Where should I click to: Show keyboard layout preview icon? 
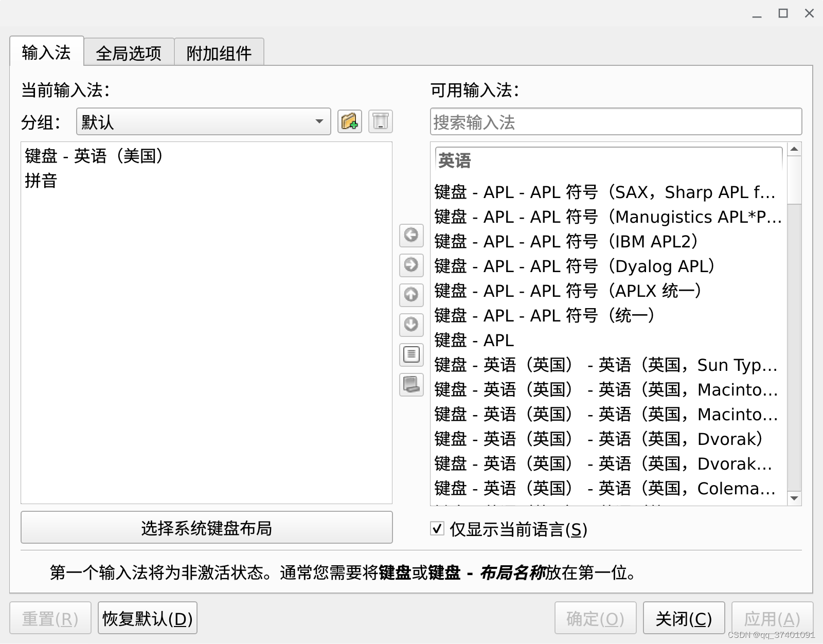[x=410, y=384]
